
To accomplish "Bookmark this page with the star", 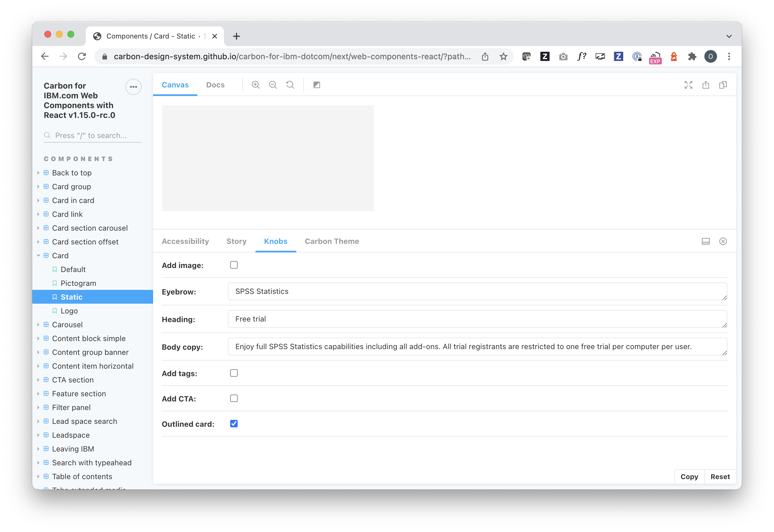I will coord(503,56).
